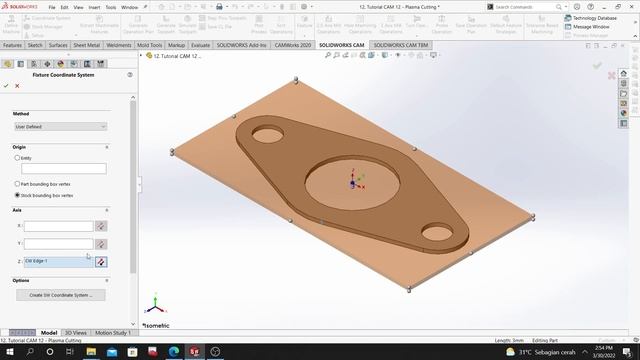The width and height of the screenshot is (640, 360).
Task: Click the Windows Start button
Action: [9, 351]
